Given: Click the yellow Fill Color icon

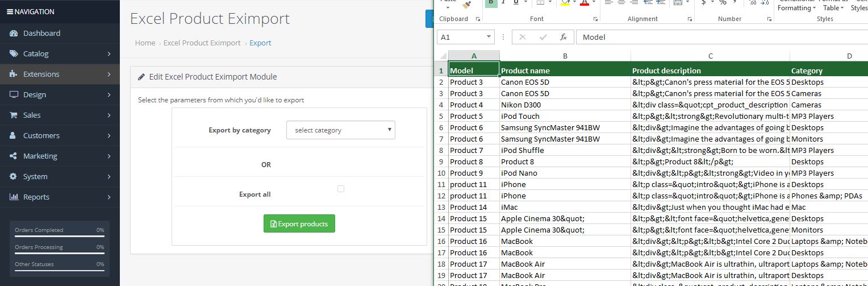Looking at the screenshot, I should pyautogui.click(x=565, y=3).
